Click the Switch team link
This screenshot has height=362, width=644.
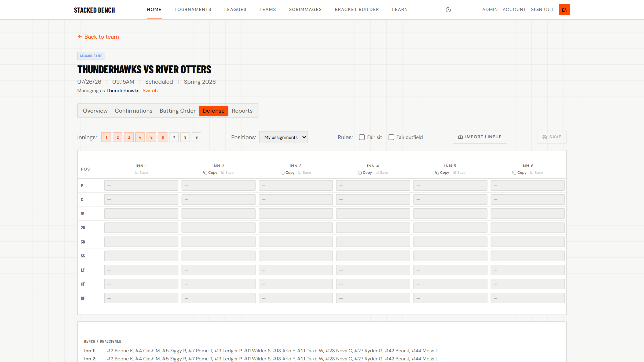[x=150, y=91]
